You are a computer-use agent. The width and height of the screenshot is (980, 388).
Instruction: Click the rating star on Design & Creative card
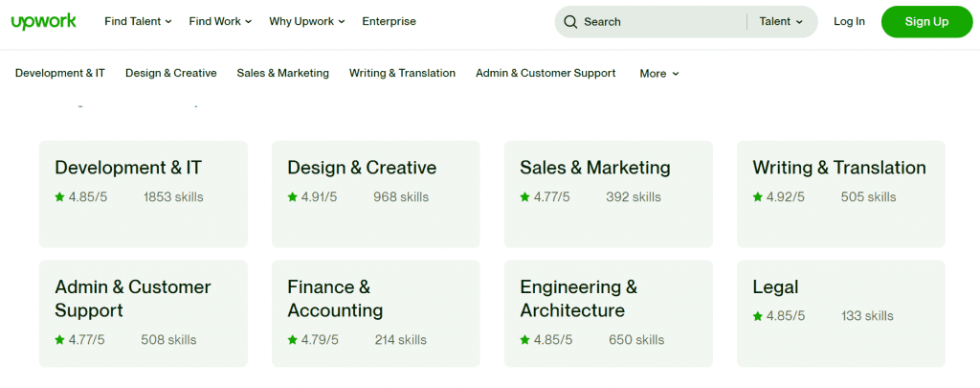[292, 197]
